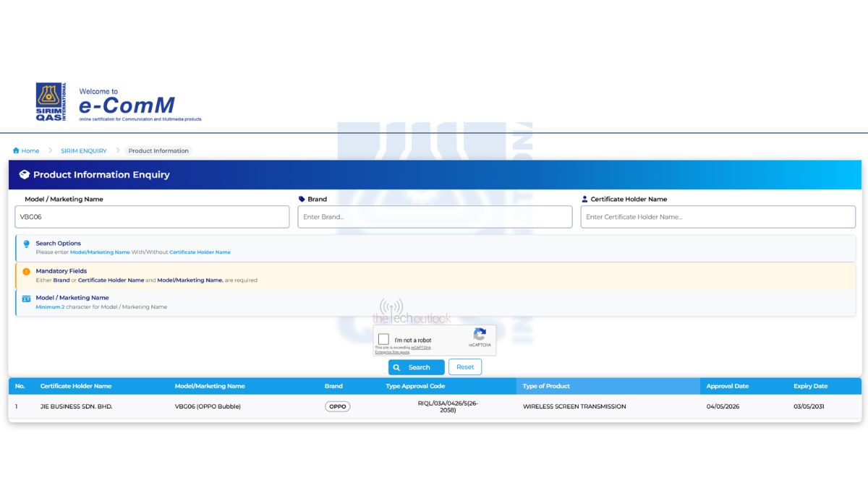The height and width of the screenshot is (488, 868).
Task: Click the reCAPTCHA logo
Action: tap(480, 335)
